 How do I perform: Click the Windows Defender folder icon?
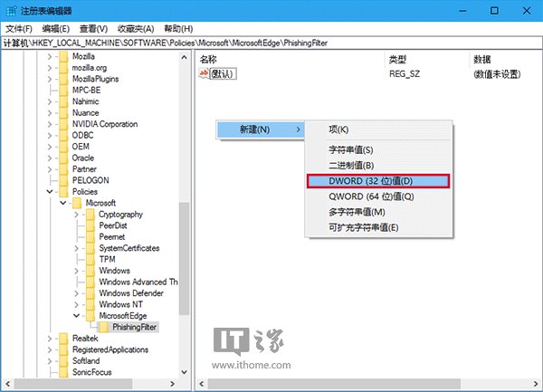90,292
